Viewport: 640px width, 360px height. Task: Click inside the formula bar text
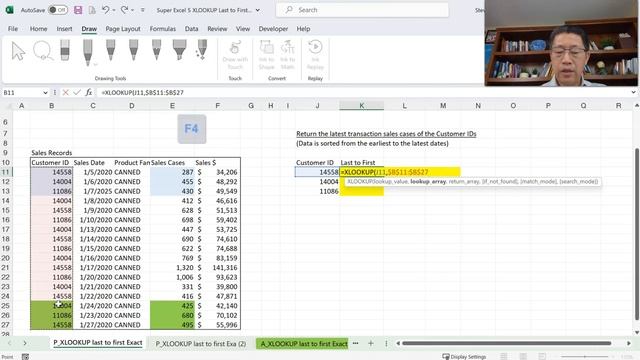[x=142, y=93]
